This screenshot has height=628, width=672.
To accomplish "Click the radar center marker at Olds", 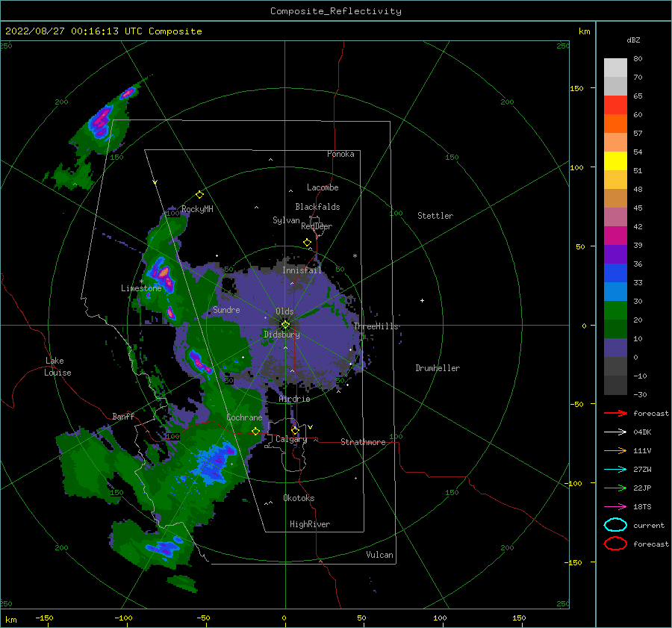I will [285, 325].
